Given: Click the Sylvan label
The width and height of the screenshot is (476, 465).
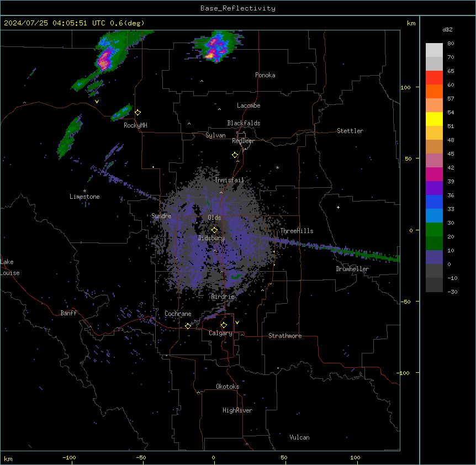Looking at the screenshot, I should pos(215,135).
